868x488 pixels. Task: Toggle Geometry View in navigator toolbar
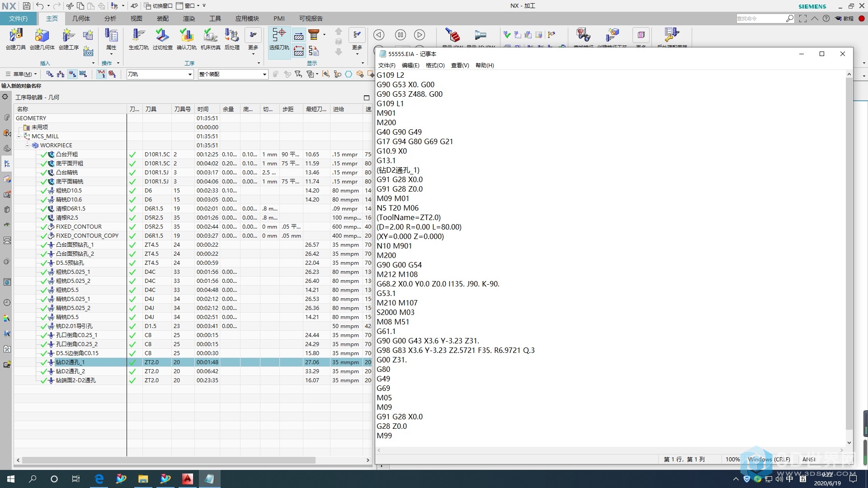click(x=72, y=74)
